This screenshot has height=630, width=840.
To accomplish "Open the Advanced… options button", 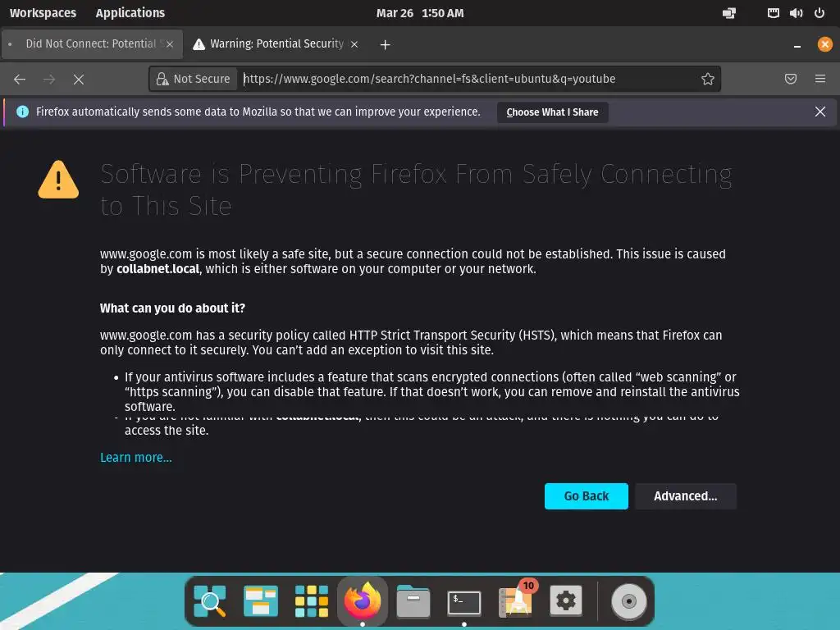I will 686,496.
